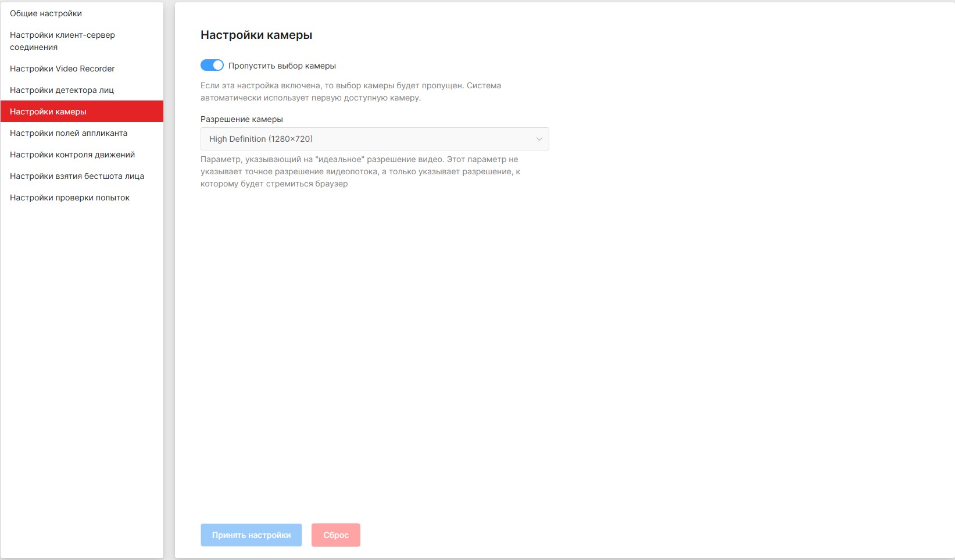
Task: Open Настройки контроля движений settings
Action: (72, 155)
